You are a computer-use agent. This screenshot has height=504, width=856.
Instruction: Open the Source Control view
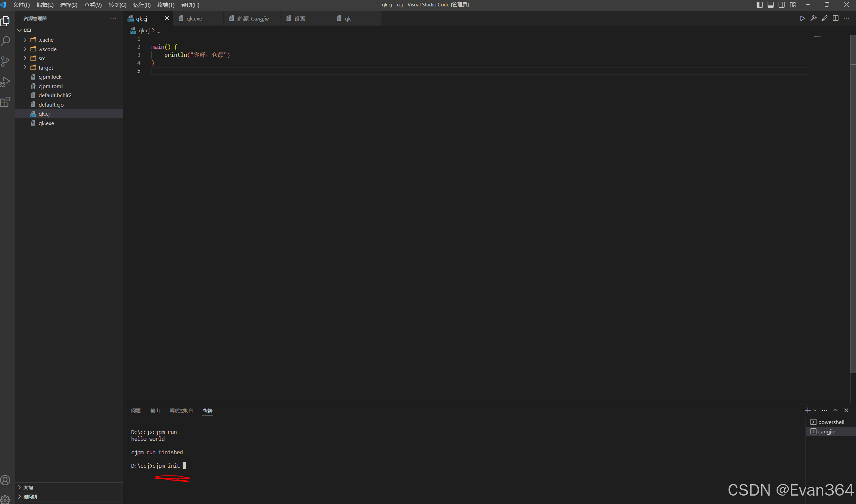5,61
